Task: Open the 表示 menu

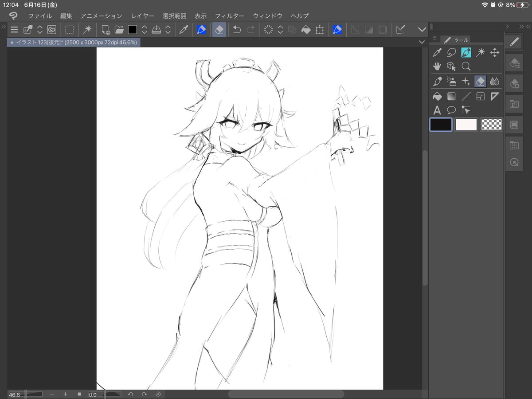Action: point(200,16)
